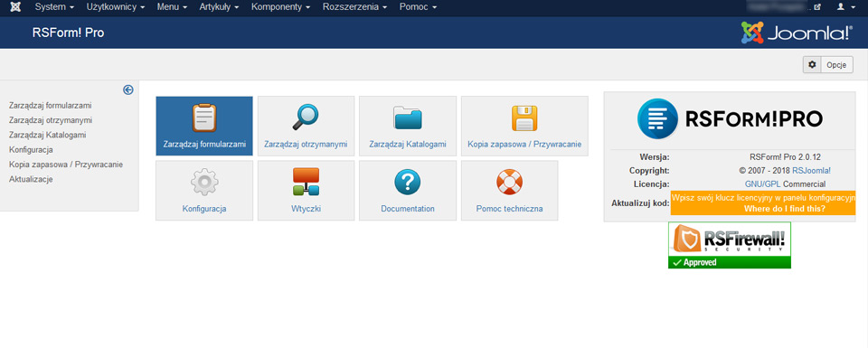
Task: Click the Opcje button
Action: [828, 65]
